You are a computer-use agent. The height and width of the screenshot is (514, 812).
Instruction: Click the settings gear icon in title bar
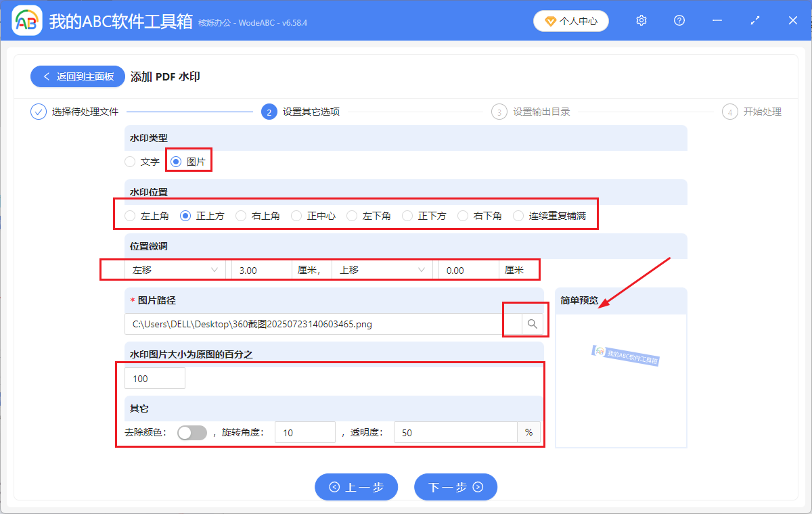coord(641,21)
